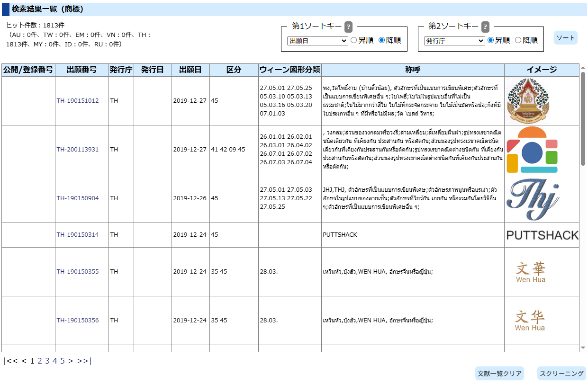Select 昇順 for first sort key

353,41
